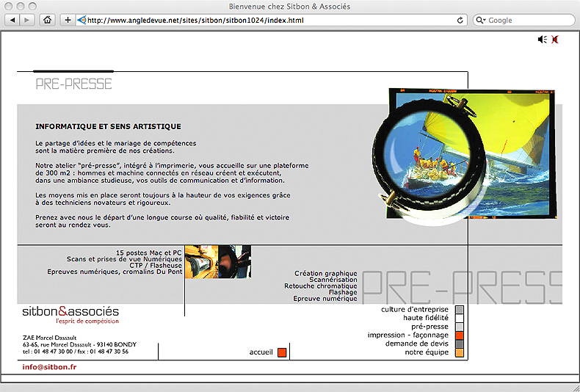Click the l'esprit de compétition tagline
580x392 pixels.
[87, 321]
